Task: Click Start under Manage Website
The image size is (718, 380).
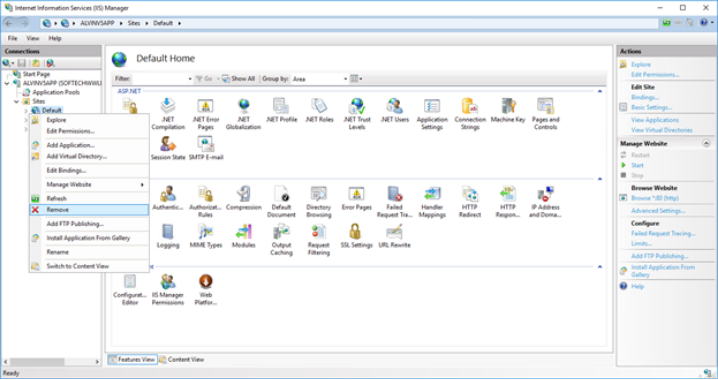Action: (x=637, y=165)
